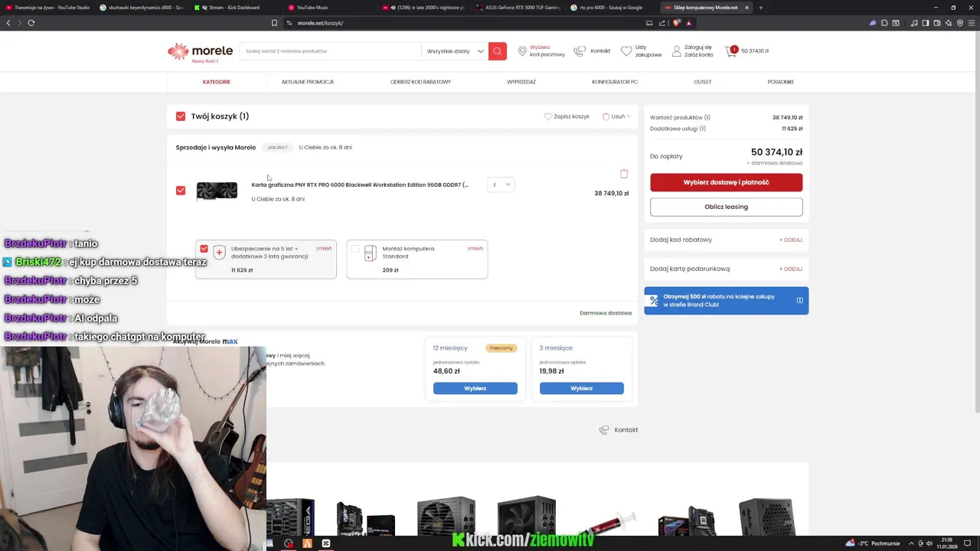Click the Oblicz leasing button
Image resolution: width=980 pixels, height=551 pixels.
(726, 207)
